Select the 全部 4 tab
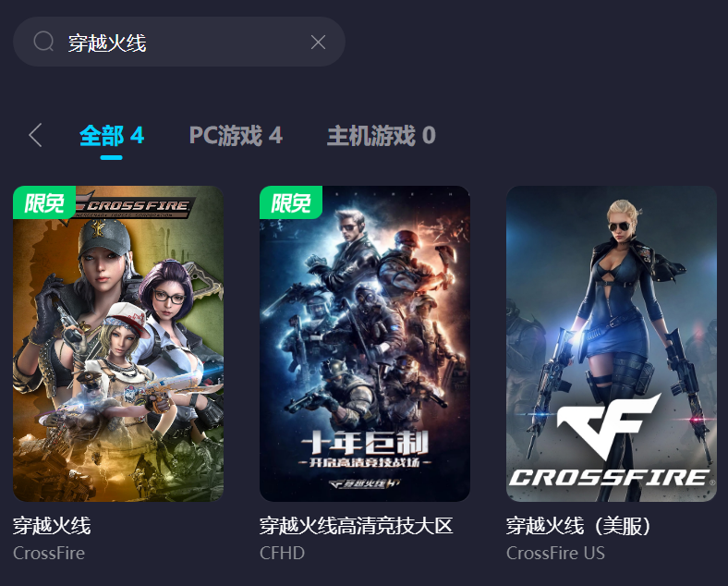 [x=112, y=136]
